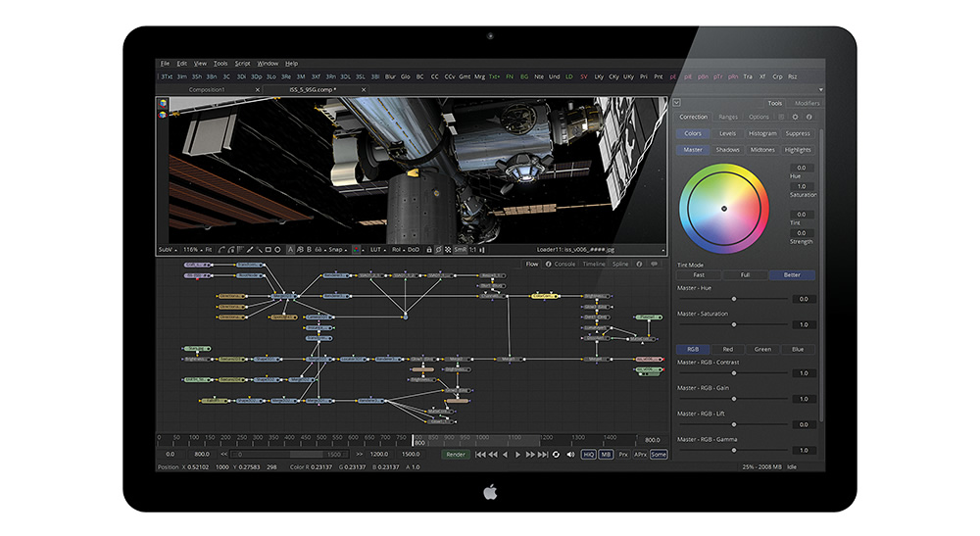Screen dimensions: 980x536
Task: Open the Script menu
Action: [242, 63]
